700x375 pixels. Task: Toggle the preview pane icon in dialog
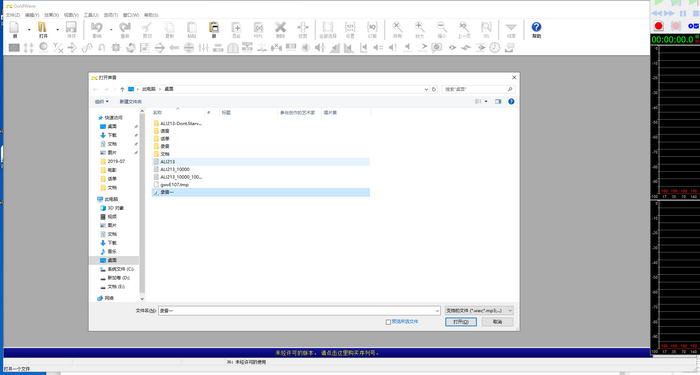(498, 102)
